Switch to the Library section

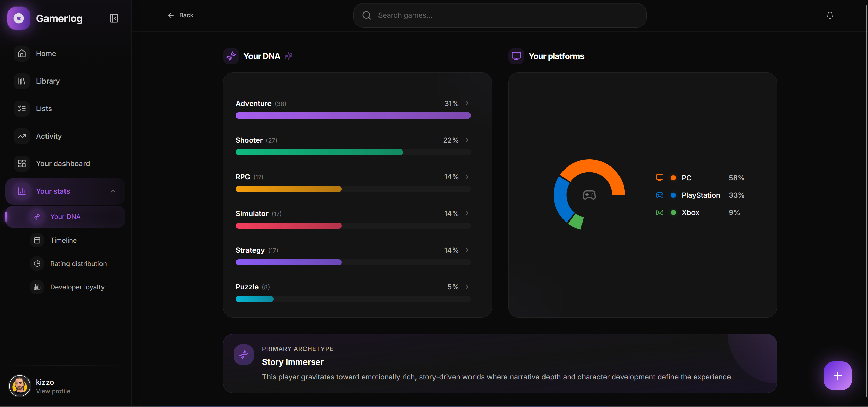pyautogui.click(x=48, y=81)
